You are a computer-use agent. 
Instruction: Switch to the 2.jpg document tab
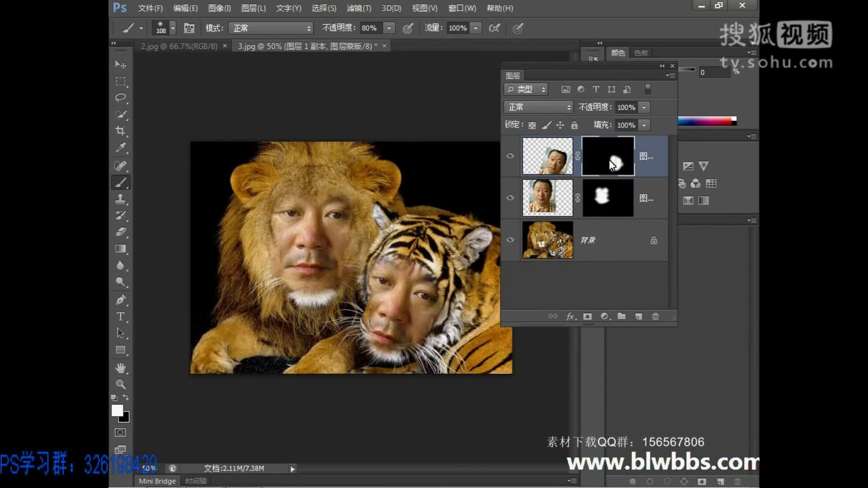pos(179,46)
